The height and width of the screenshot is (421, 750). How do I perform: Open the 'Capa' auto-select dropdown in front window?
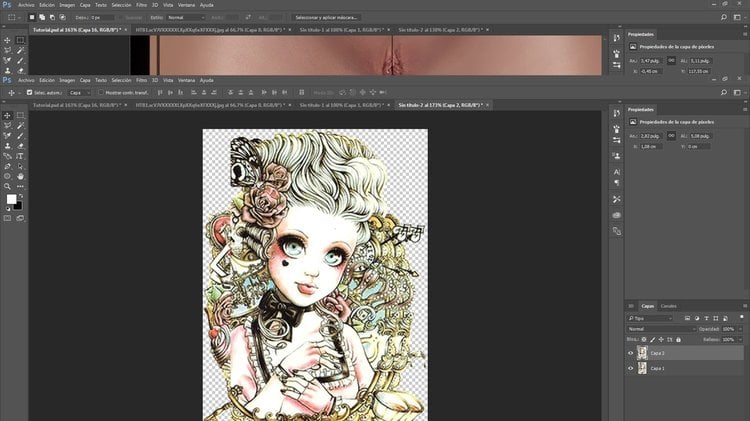coord(79,92)
